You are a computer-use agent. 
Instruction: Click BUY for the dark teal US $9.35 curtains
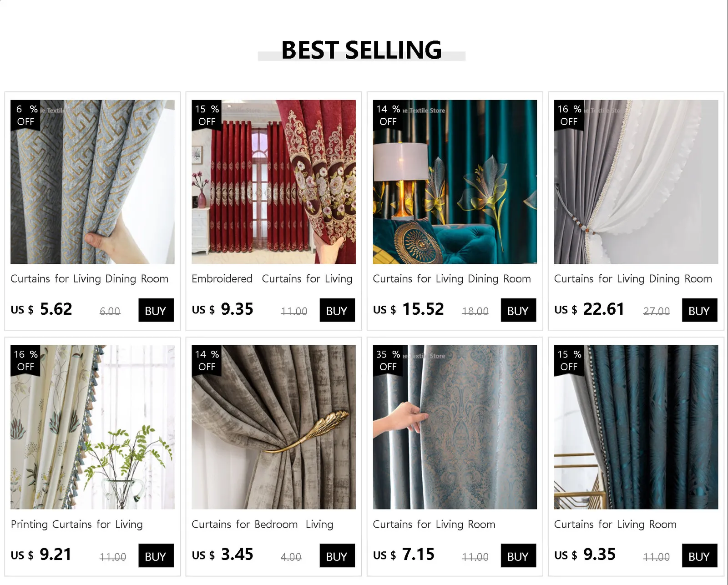699,555
